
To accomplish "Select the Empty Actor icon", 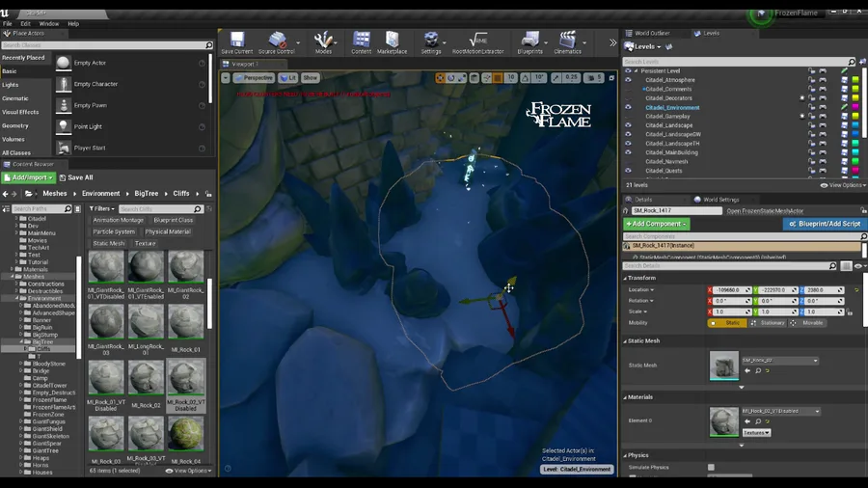I will 63,63.
